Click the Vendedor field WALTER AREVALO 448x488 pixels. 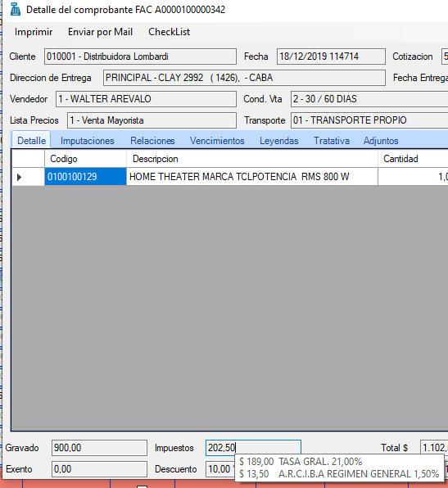point(146,99)
